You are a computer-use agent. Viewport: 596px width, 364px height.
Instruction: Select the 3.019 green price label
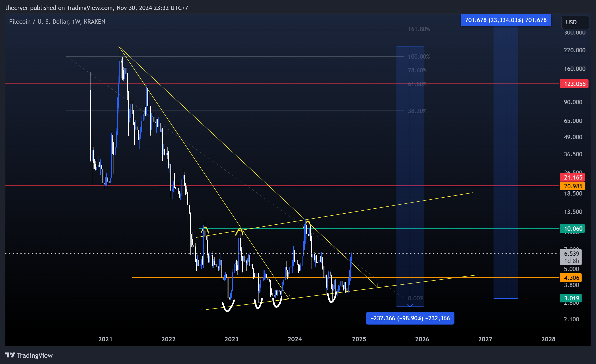(x=571, y=298)
